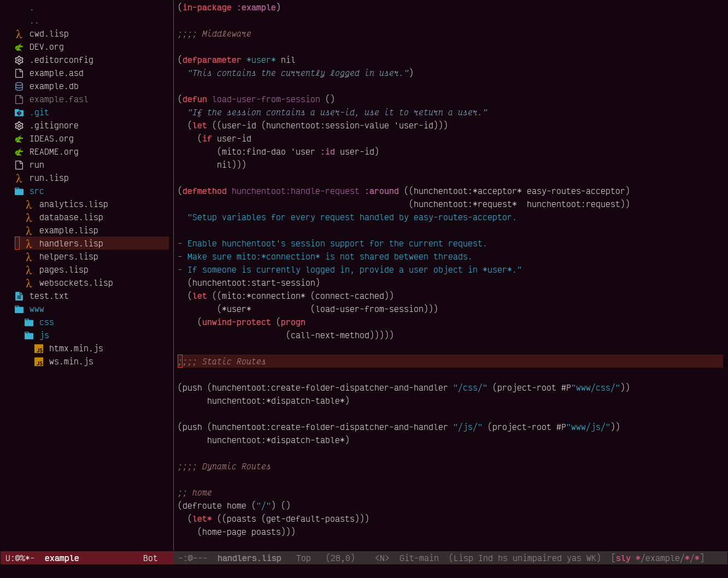The width and height of the screenshot is (728, 578).
Task: Click the 'Bot' indicator in sidebar mode line
Action: (150, 558)
